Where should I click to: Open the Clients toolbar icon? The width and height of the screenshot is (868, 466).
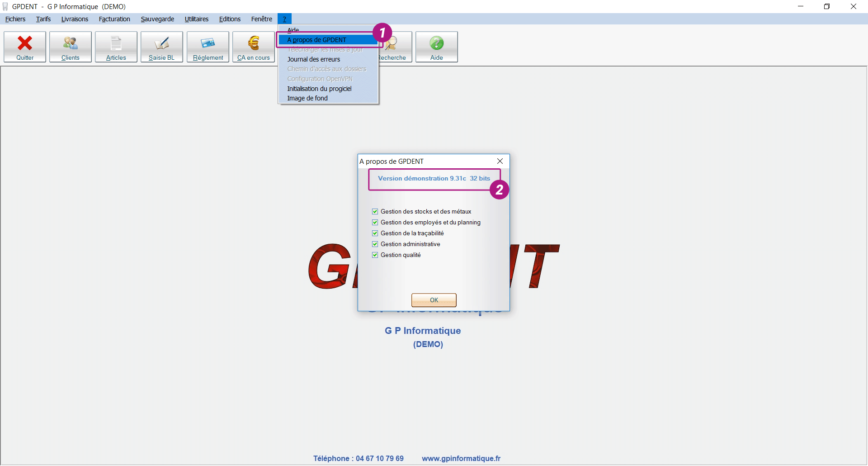click(71, 47)
